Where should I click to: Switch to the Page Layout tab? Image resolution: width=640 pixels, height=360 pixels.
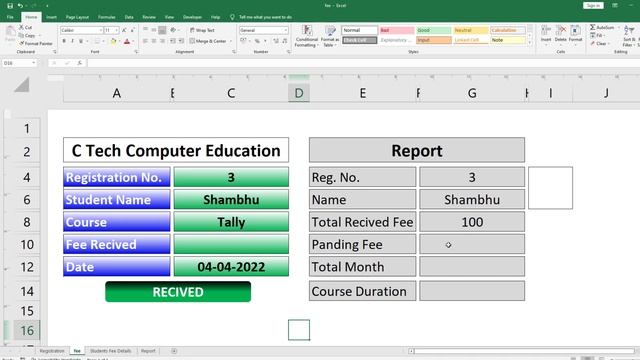pos(77,17)
